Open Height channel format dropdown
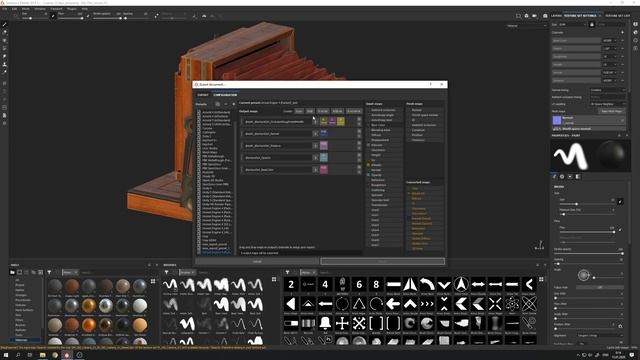Screen dimensions: 640x360 (x=610, y=49)
